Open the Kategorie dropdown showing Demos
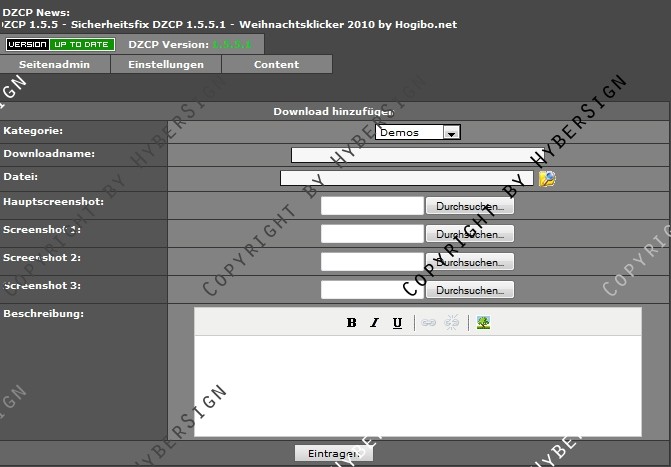The image size is (671, 467). coord(418,132)
